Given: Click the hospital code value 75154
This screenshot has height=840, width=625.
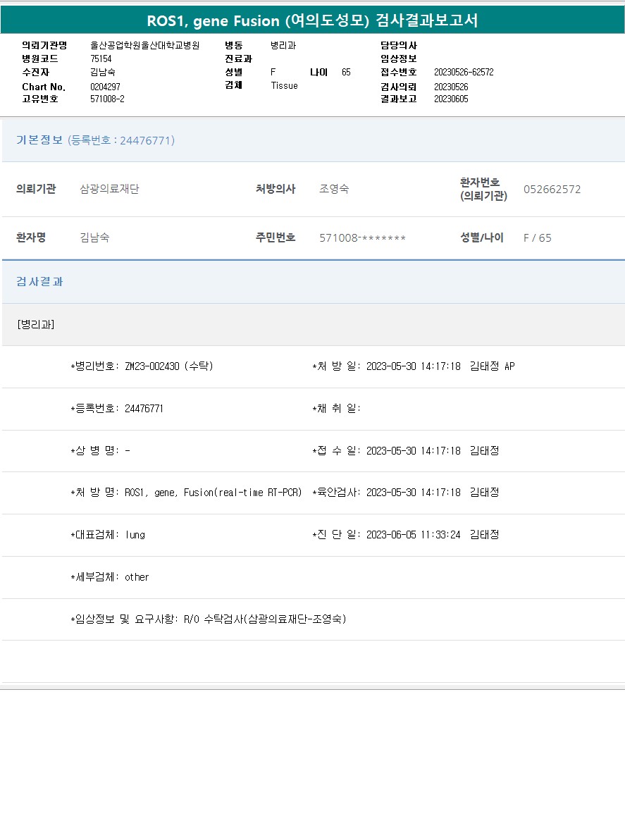Looking at the screenshot, I should 101,58.
